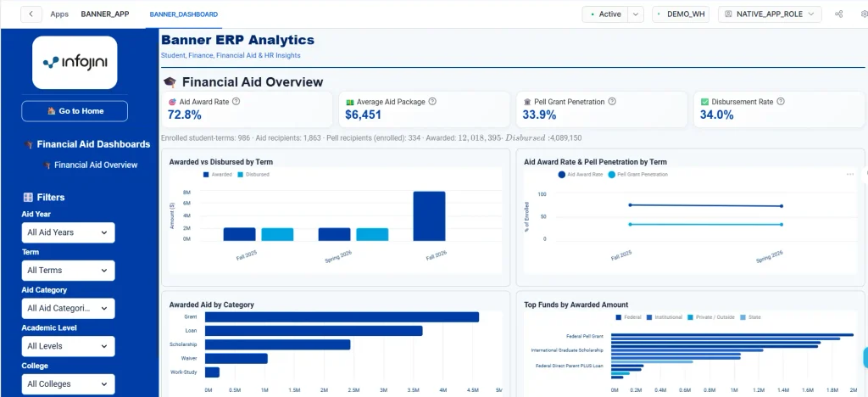Click the Work-Study category label
The image size is (868, 397).
point(183,372)
